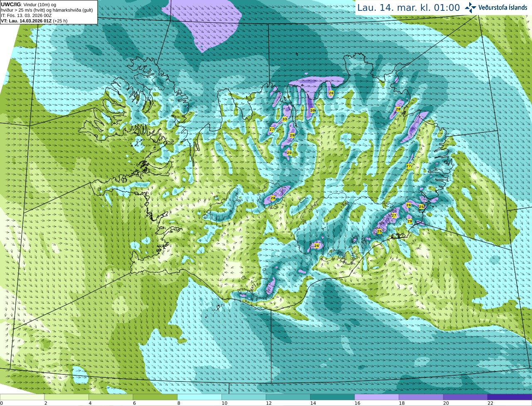Screen dimensions: 532x406
Task: Select the VT: Lau. 14.03.2026 01Z line
Action: [x=34, y=21]
